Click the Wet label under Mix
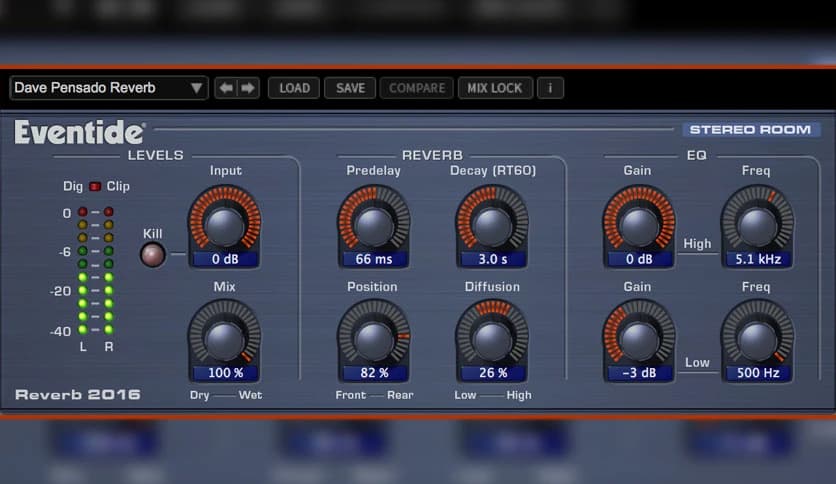Image resolution: width=836 pixels, height=484 pixels. click(x=250, y=395)
